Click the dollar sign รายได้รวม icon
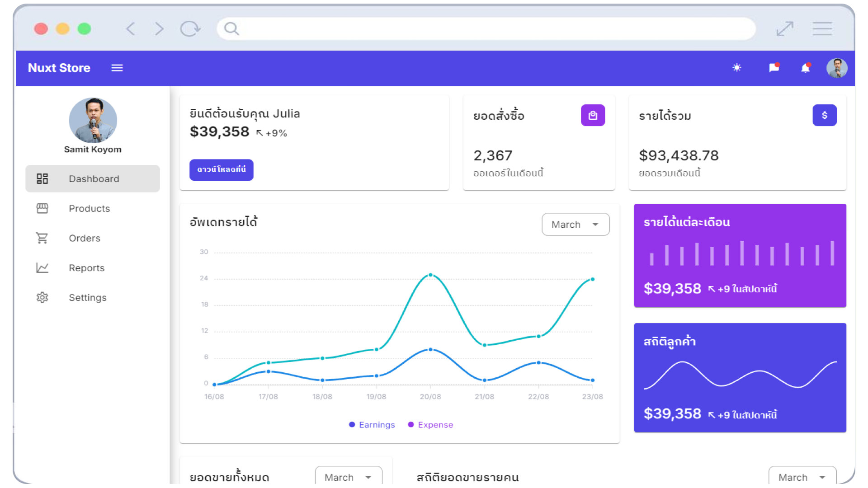The image size is (868, 488). (x=825, y=116)
